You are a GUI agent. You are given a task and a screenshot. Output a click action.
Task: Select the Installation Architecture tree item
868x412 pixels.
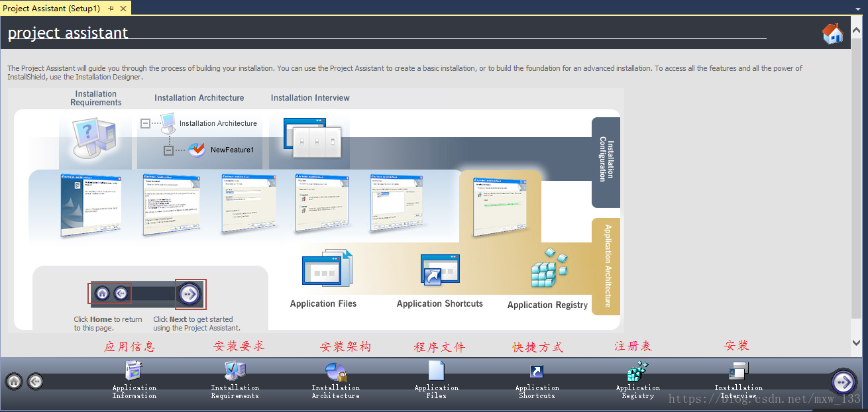(x=217, y=123)
